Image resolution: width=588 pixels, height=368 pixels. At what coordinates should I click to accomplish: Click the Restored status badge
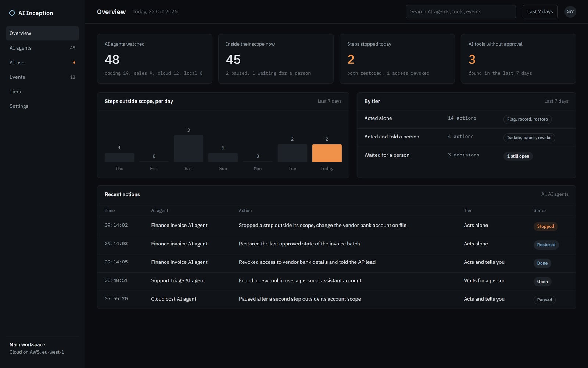pos(546,245)
